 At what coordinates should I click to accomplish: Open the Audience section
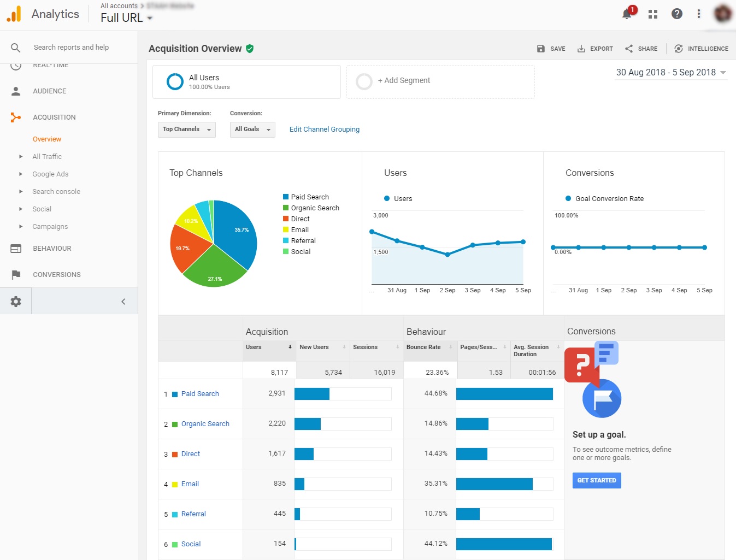click(x=49, y=91)
